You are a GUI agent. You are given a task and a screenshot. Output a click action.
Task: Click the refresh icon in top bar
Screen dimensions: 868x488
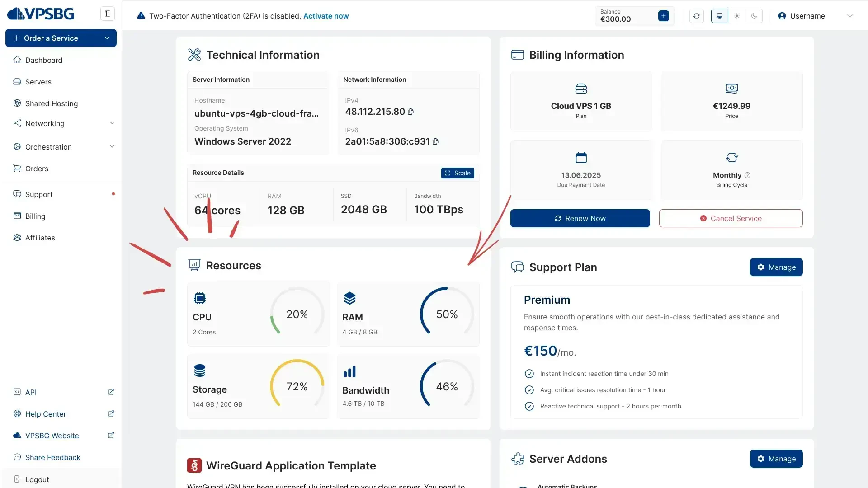[x=696, y=16]
